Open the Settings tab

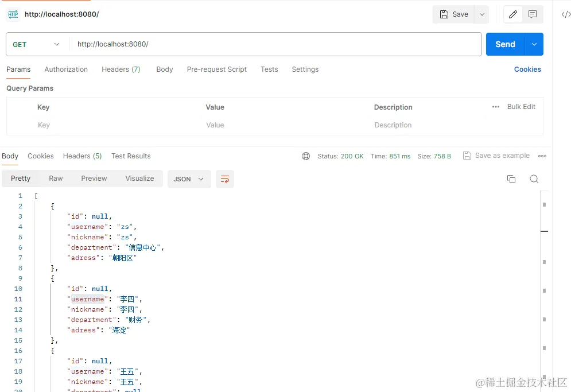305,69
